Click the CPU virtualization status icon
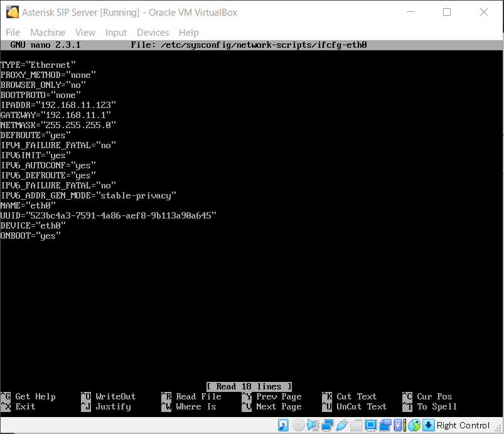 pyautogui.click(x=399, y=425)
